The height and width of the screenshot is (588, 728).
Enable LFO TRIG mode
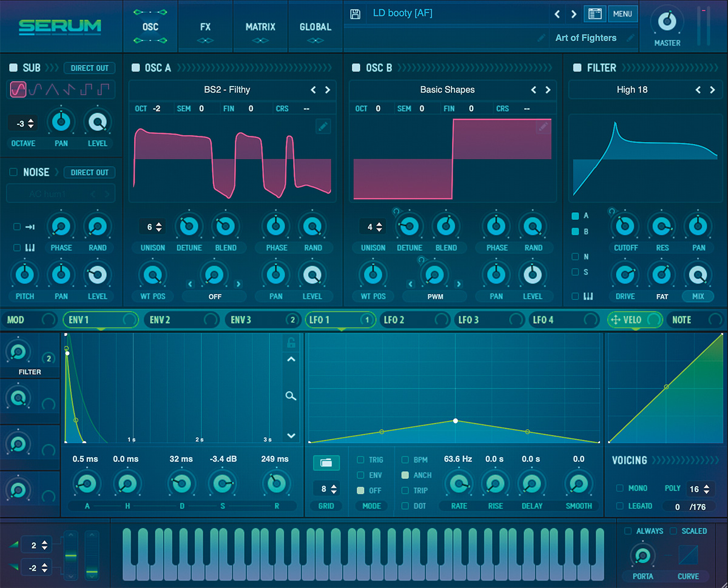tap(360, 460)
